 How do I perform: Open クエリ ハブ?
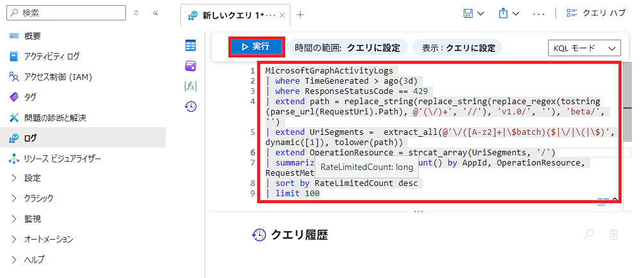pos(596,13)
